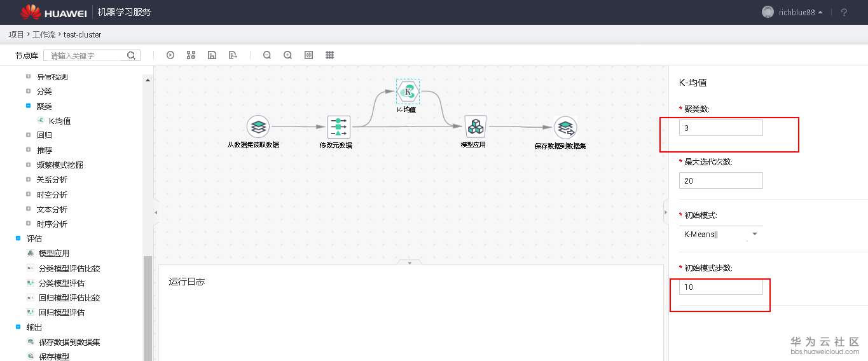
Task: Click the node library scrollbar thumb
Action: tap(148, 308)
